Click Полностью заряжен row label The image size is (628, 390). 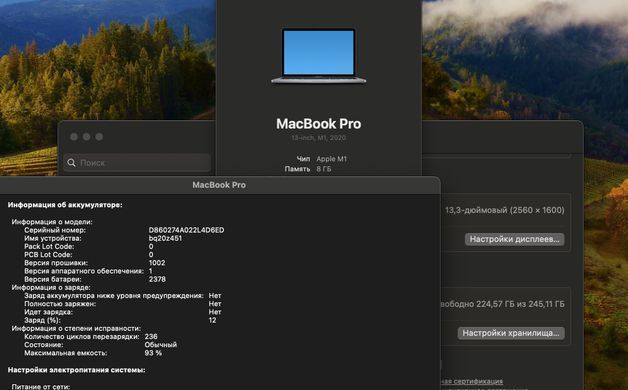[60, 304]
